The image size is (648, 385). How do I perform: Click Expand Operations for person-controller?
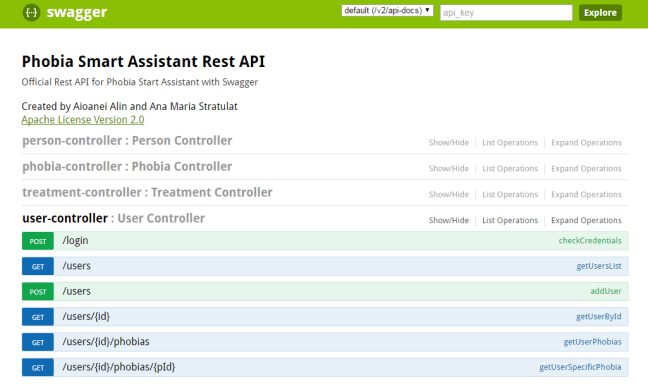[586, 143]
